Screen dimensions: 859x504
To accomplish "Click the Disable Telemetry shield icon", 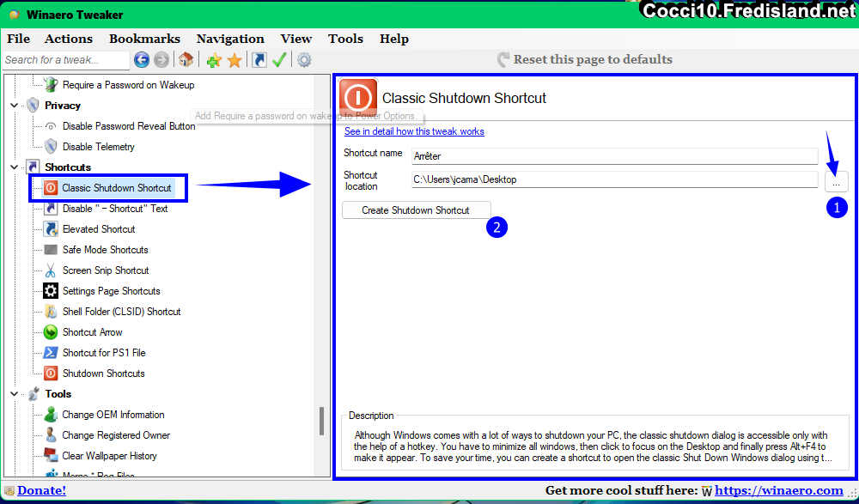I will point(51,147).
